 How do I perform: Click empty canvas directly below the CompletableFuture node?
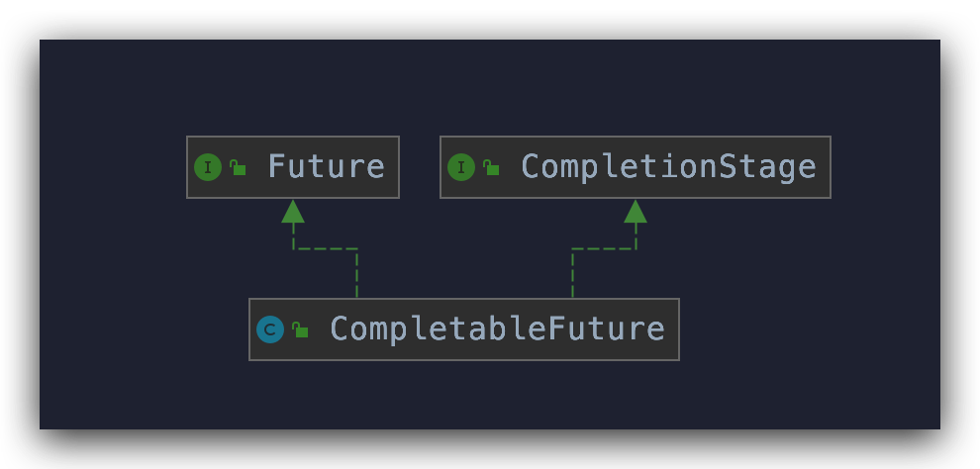(463, 394)
